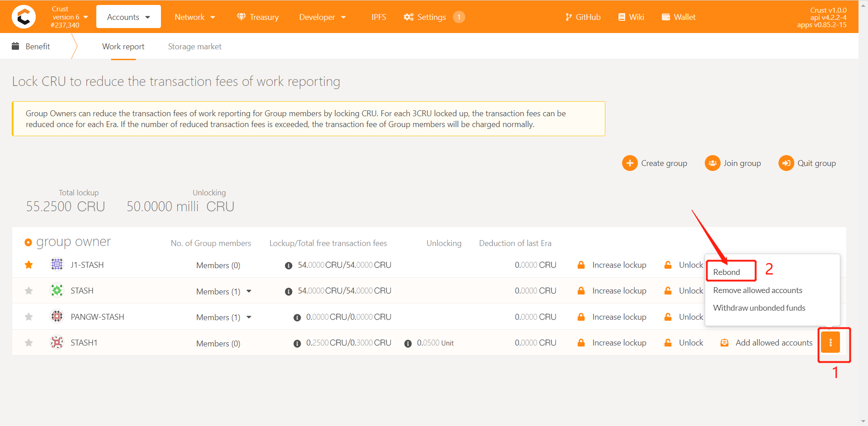Switch to the Storage market tab
Image resolution: width=868 pixels, height=426 pixels.
(195, 47)
